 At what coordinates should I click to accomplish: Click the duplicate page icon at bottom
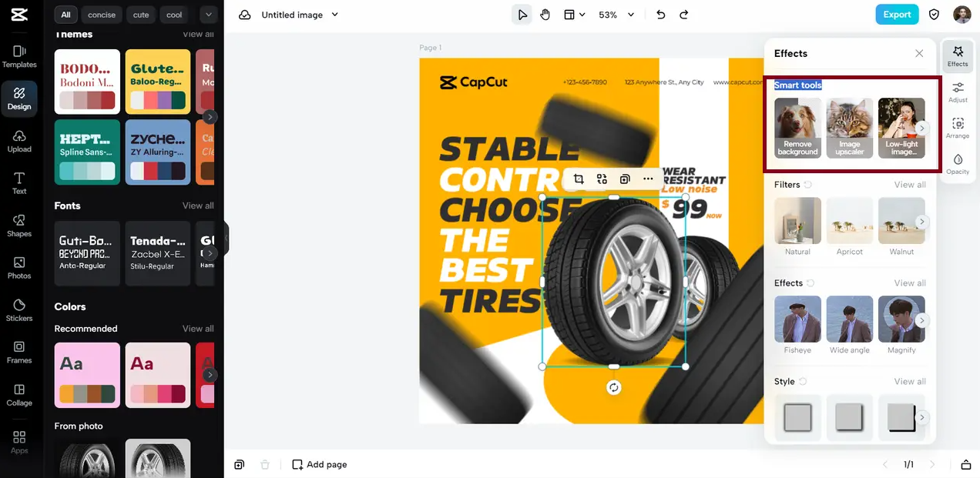(240, 464)
